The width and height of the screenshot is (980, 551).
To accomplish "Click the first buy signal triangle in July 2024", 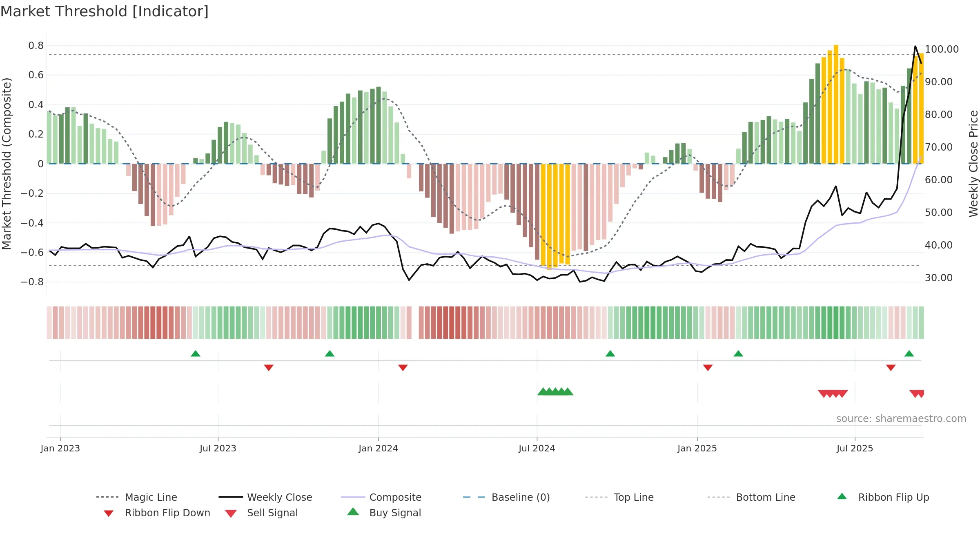I will tap(543, 391).
